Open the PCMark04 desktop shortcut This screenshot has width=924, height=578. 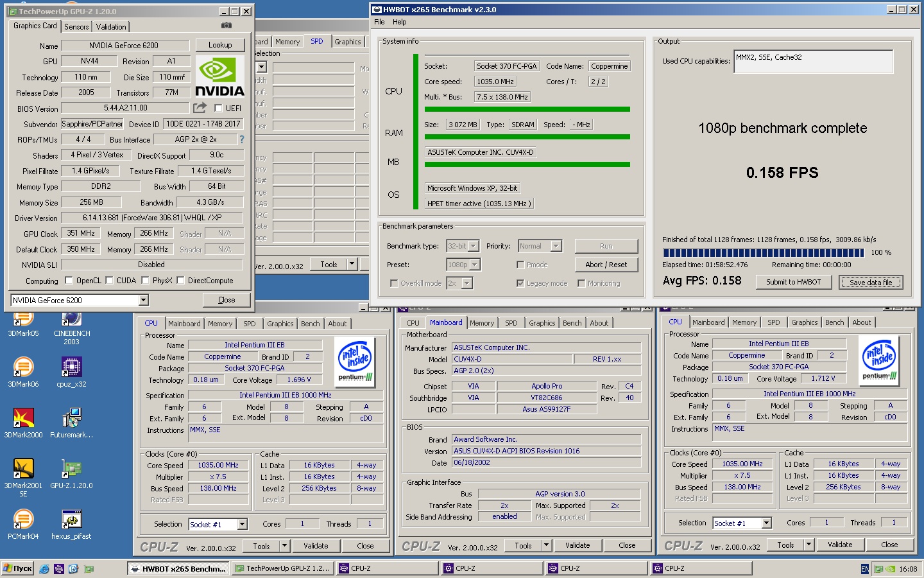click(x=23, y=524)
